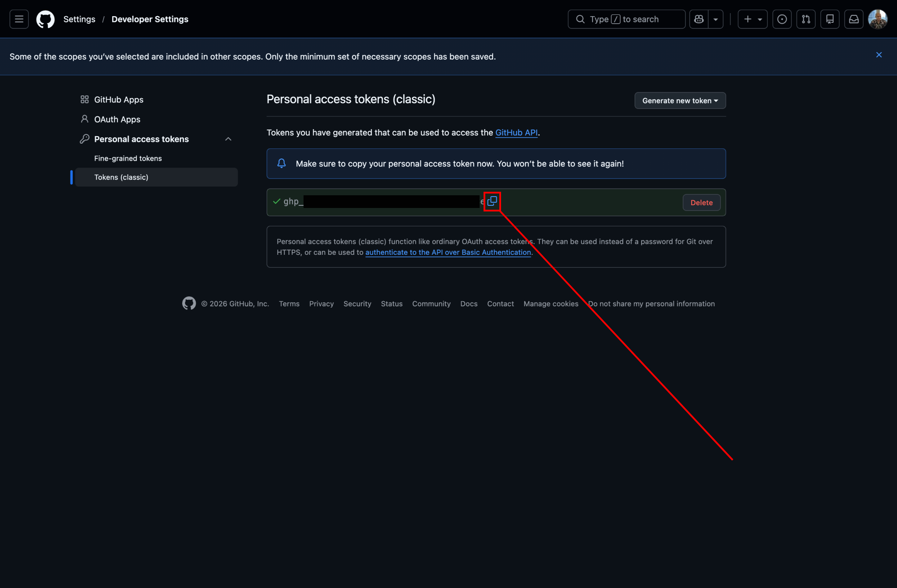Click the search bar in header

tap(626, 19)
